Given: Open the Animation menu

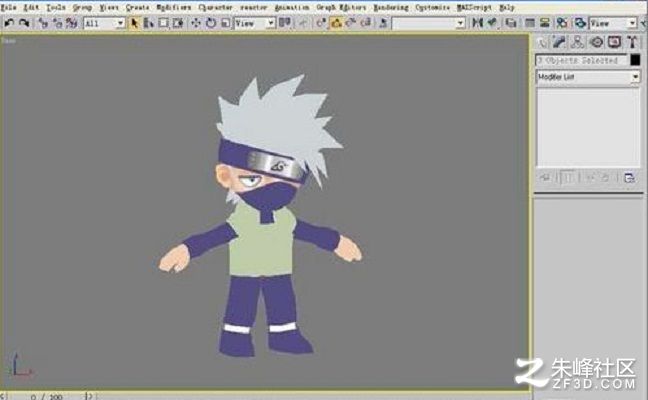Looking at the screenshot, I should 292,7.
